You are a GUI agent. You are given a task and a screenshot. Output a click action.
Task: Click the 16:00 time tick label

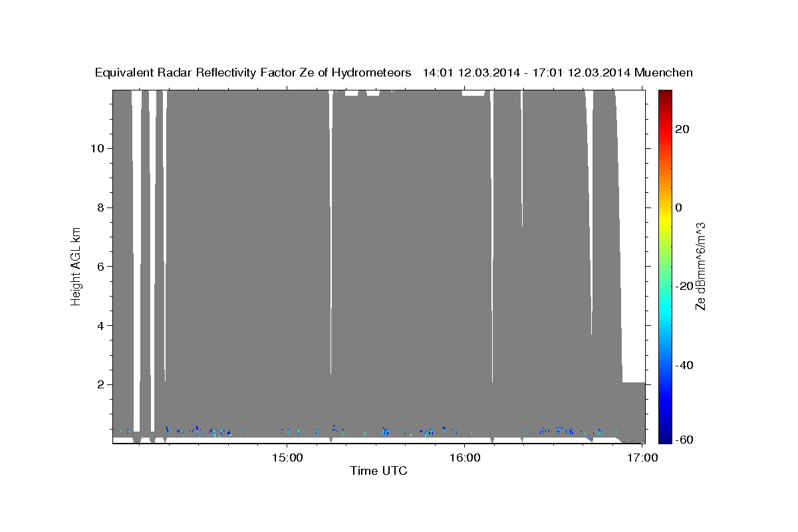[465, 458]
